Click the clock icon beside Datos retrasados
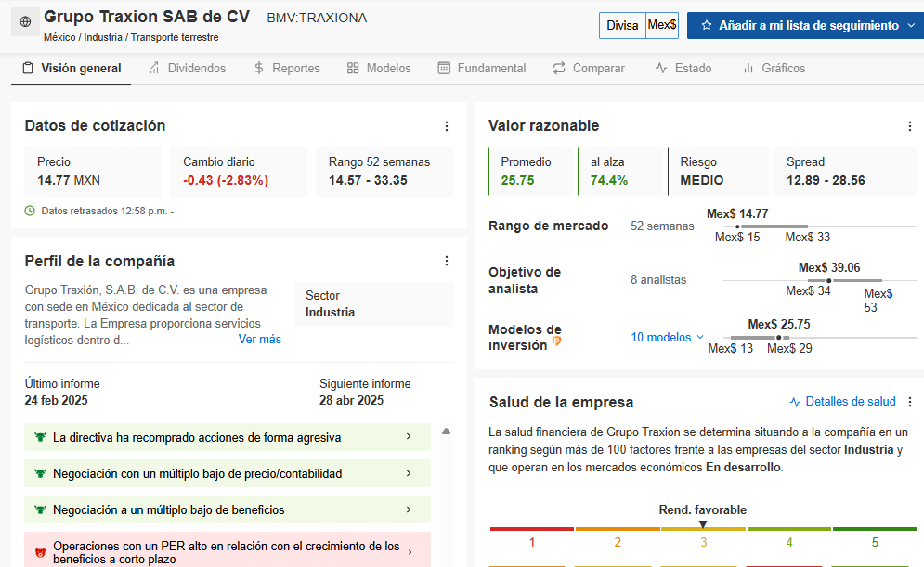Viewport: 924px width, 567px height. 30,211
